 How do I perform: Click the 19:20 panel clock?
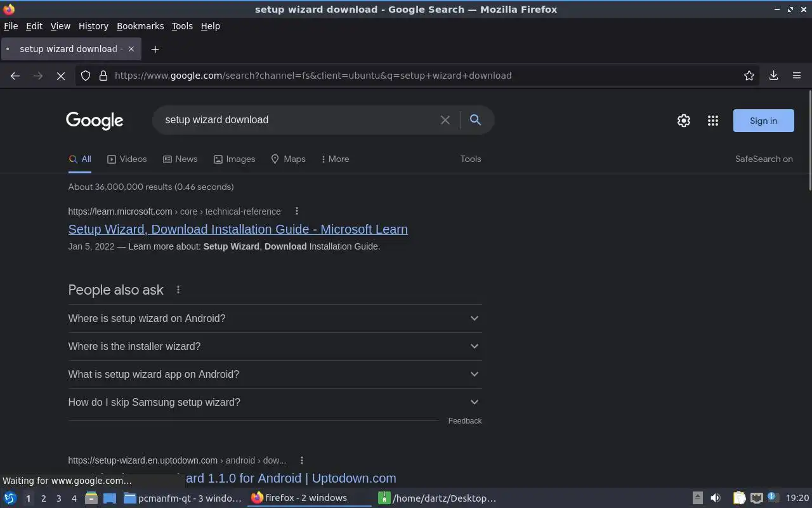[797, 498]
